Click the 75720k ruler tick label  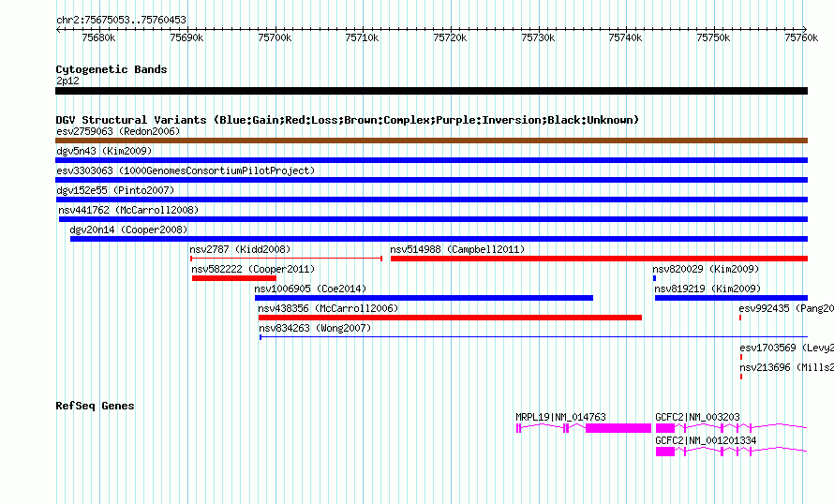tap(450, 37)
